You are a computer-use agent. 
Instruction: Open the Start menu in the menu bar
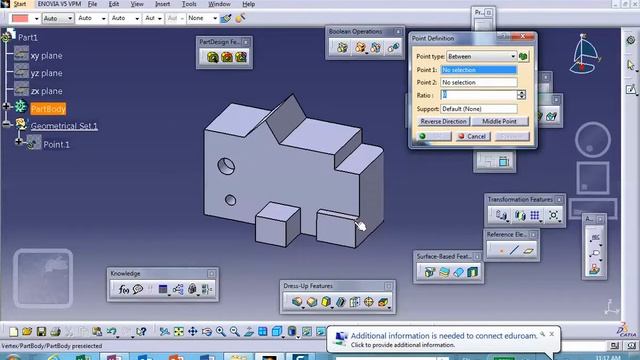point(20,4)
